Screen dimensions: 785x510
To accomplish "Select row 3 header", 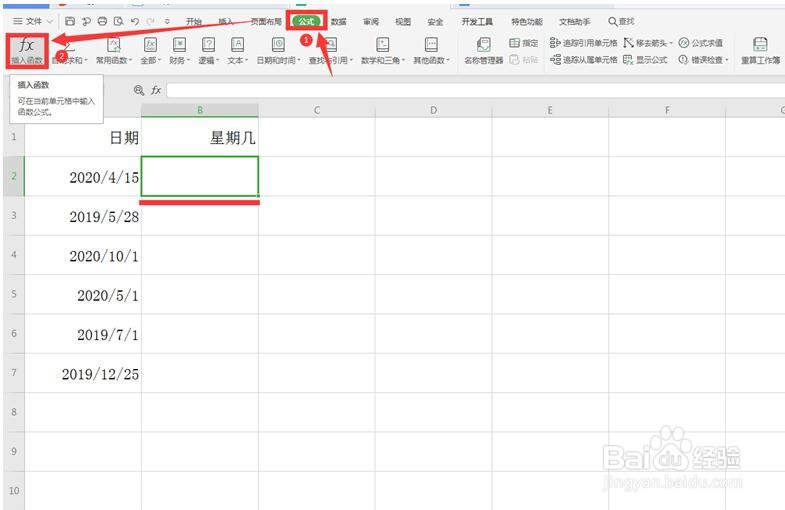I will pos(14,215).
